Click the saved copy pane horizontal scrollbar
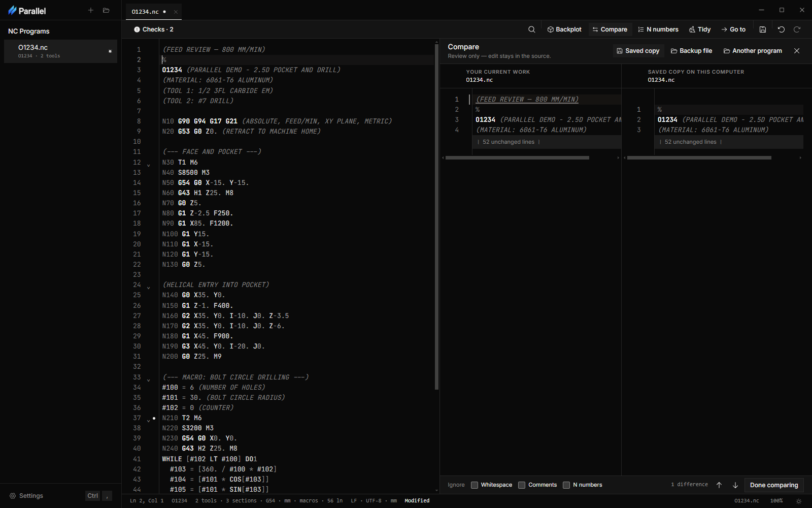This screenshot has width=812, height=508. pos(699,158)
